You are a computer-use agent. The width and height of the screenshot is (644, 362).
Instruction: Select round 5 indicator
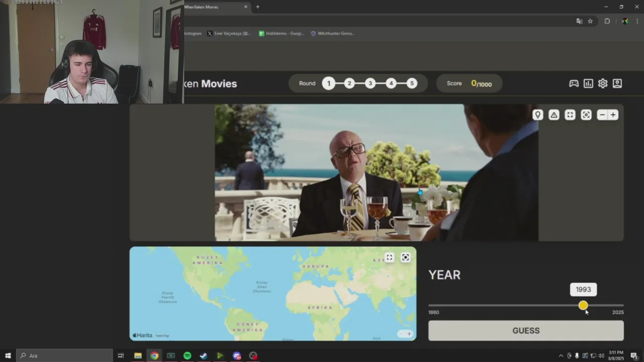coord(412,83)
